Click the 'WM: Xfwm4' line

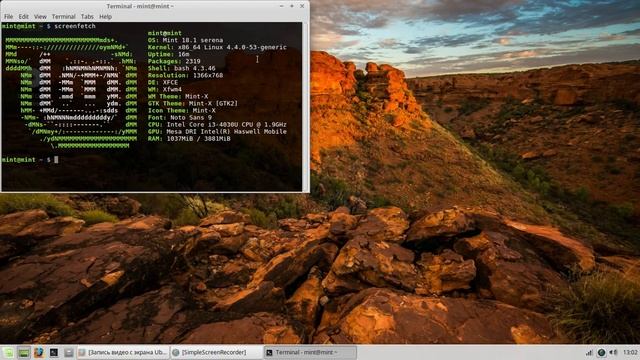pyautogui.click(x=165, y=89)
